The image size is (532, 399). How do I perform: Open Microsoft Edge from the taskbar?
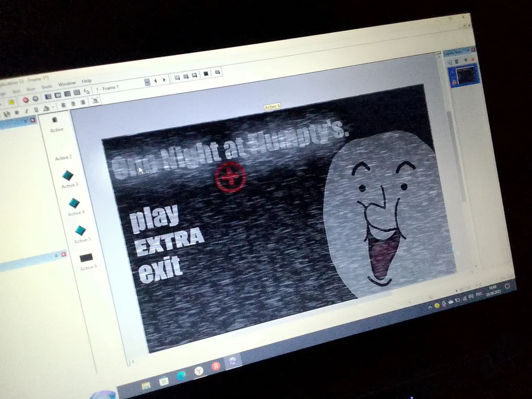point(181,375)
